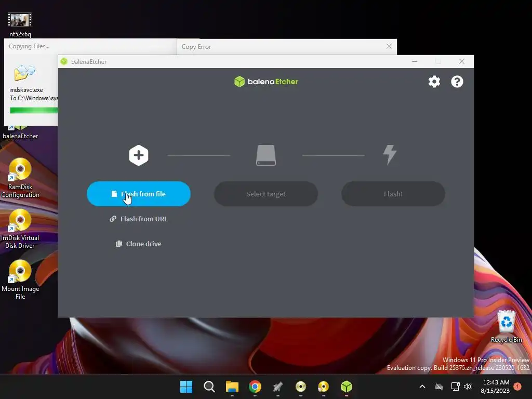This screenshot has width=532, height=399.
Task: Open ImDisk Virtual Disk Driver shortcut
Action: (20, 229)
